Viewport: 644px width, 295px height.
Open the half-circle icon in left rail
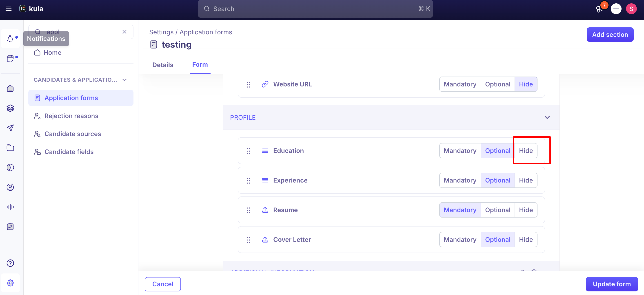pos(10,167)
